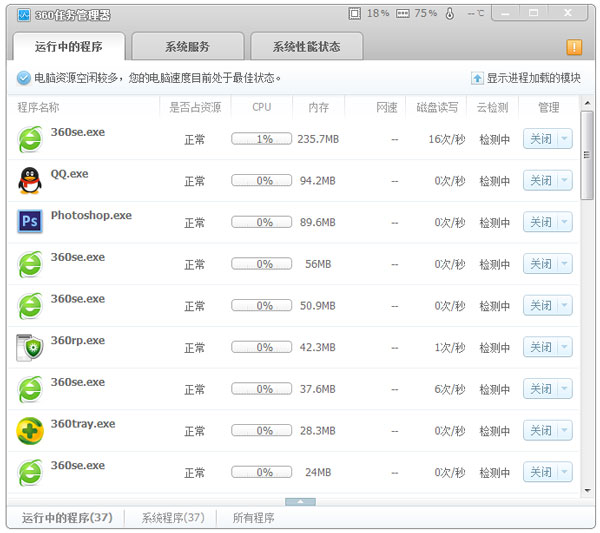Select the 360tray.exe yellow plus icon
Viewport: 600px width, 533px height.
click(x=30, y=431)
